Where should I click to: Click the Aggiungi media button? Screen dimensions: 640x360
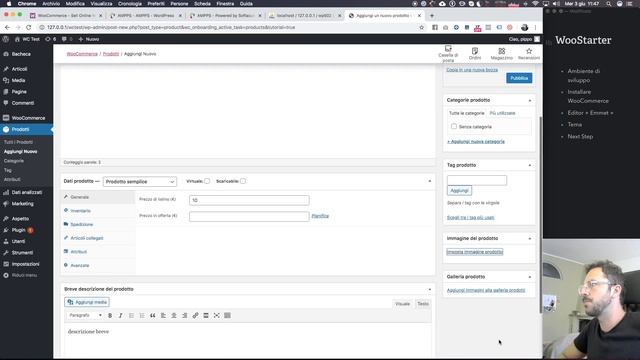(87, 302)
